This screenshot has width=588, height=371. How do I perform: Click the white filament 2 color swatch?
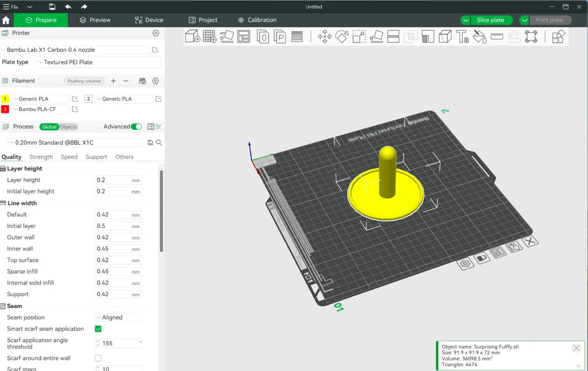(x=88, y=99)
